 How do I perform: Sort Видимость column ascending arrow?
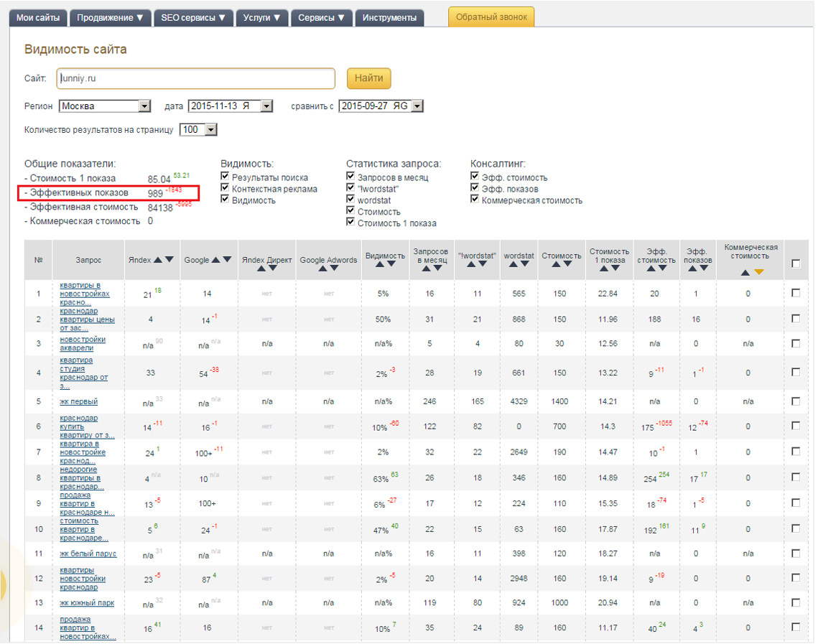380,264
